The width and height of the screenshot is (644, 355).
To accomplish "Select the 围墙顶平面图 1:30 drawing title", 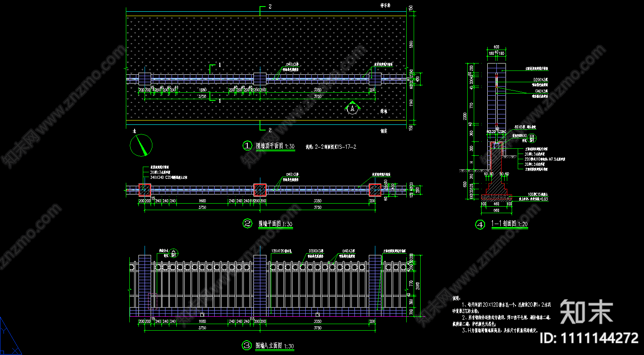I will [275, 147].
